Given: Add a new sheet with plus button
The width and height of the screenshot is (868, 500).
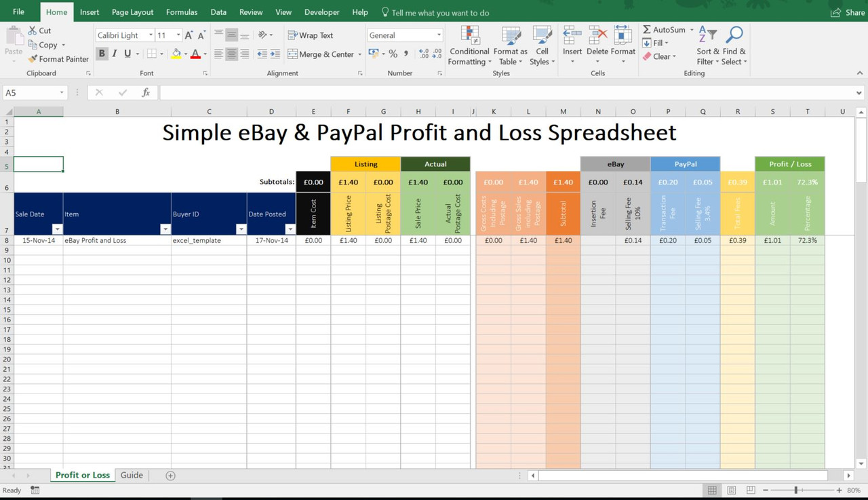Looking at the screenshot, I should (171, 476).
